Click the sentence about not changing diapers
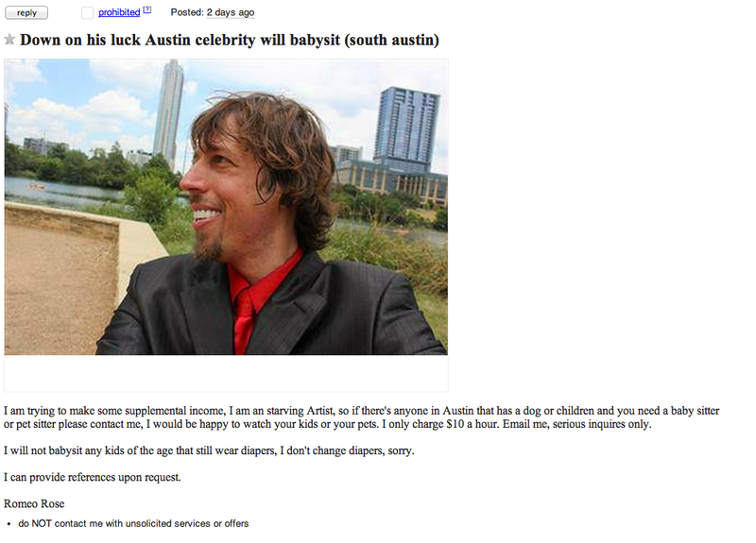The image size is (756, 543). (209, 450)
